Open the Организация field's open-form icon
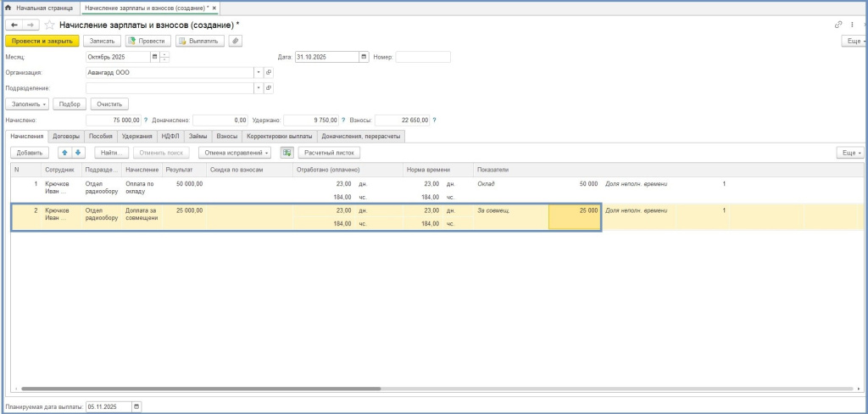This screenshot has width=868, height=414. [269, 72]
